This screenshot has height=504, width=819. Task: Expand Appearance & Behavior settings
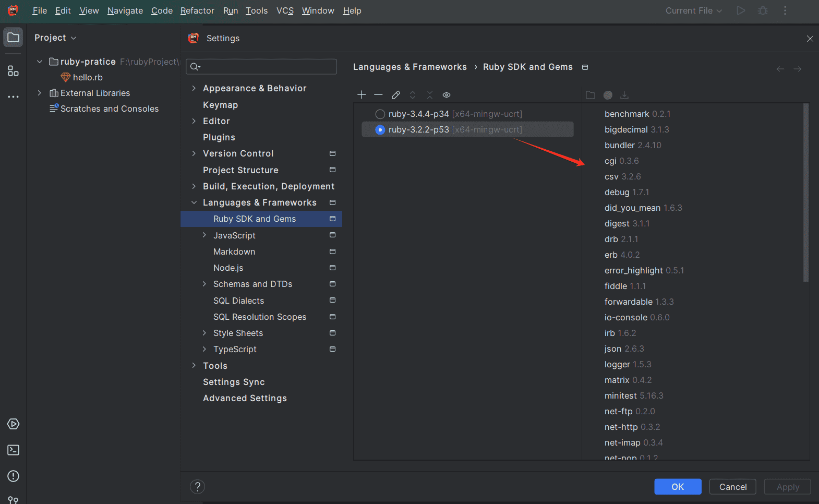tap(194, 88)
